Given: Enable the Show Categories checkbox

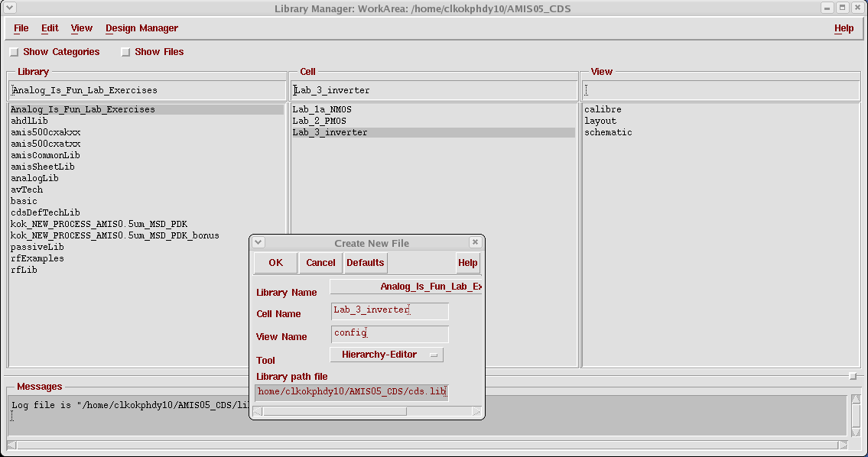Looking at the screenshot, I should (15, 52).
